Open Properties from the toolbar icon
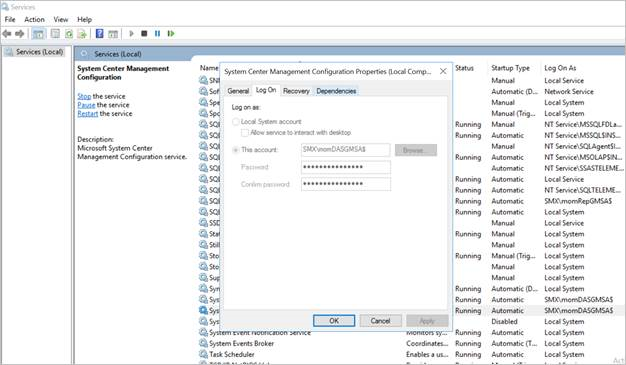 tap(55, 34)
